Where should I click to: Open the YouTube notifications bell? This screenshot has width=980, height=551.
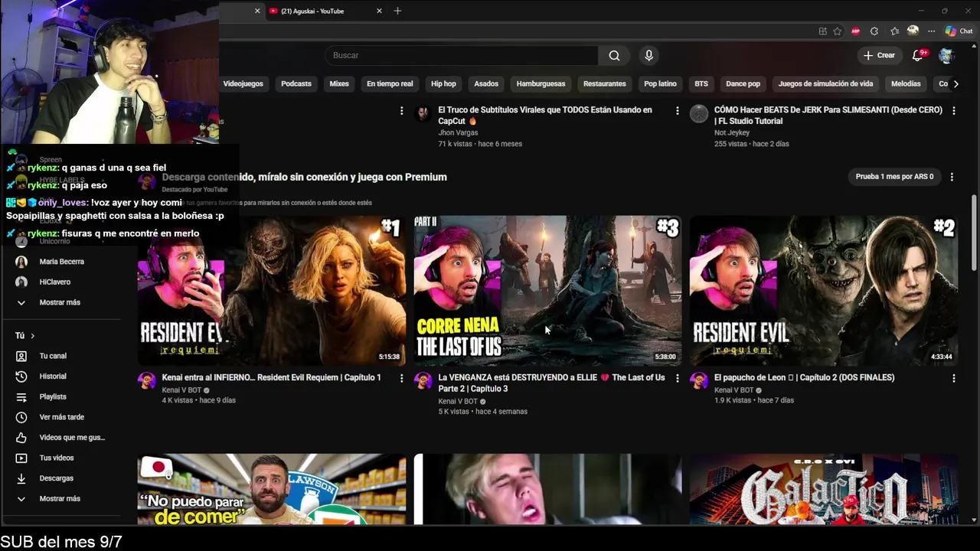coord(918,55)
